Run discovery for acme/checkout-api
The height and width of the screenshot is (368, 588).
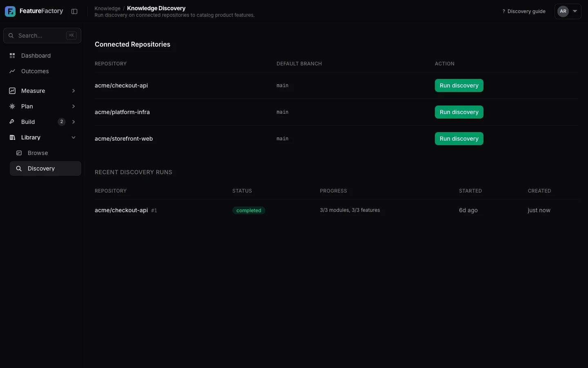[459, 85]
